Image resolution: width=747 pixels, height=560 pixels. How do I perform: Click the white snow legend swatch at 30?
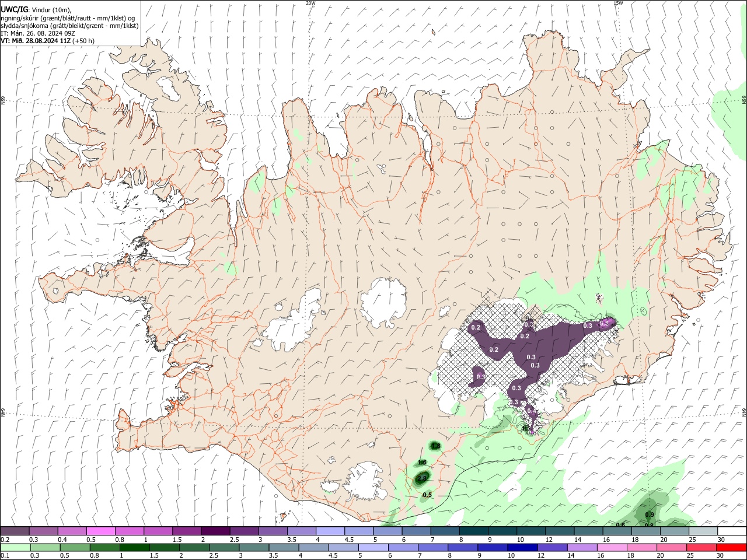click(732, 531)
